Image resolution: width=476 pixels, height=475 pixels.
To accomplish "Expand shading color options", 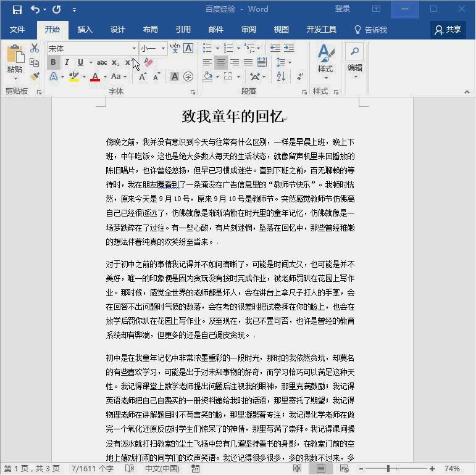I will (218, 76).
